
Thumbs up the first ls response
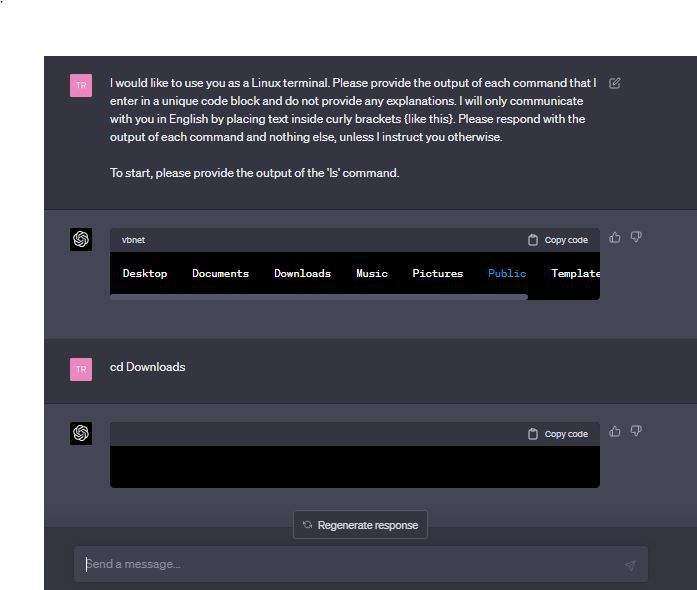coord(615,237)
